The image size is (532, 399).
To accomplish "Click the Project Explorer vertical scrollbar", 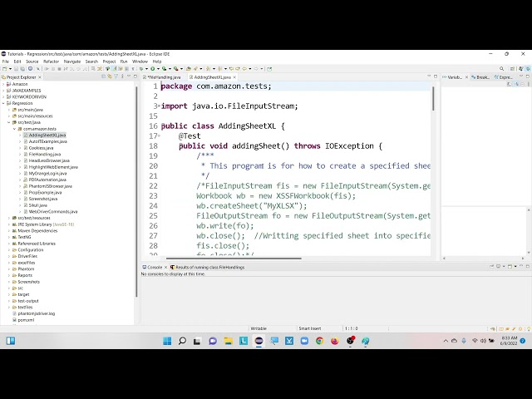I will [x=136, y=192].
